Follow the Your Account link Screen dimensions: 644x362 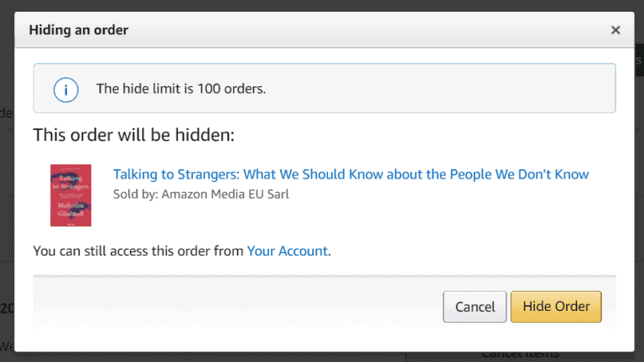pyautogui.click(x=287, y=251)
